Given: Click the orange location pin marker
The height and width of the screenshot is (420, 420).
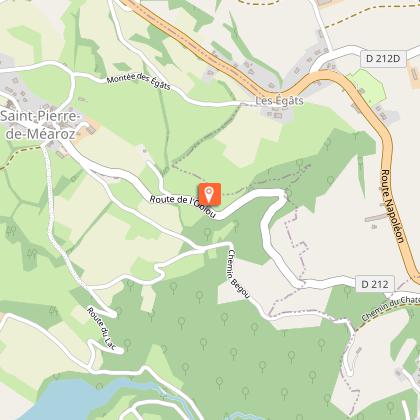Looking at the screenshot, I should pyautogui.click(x=210, y=193).
